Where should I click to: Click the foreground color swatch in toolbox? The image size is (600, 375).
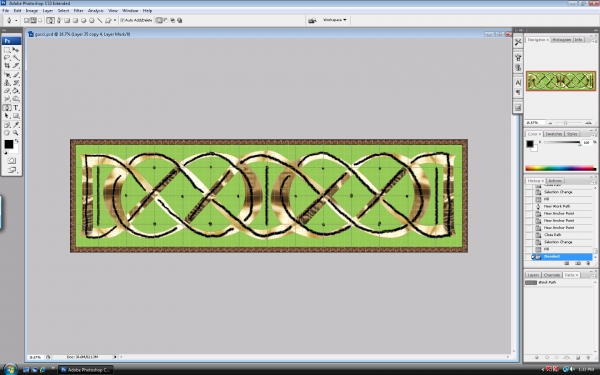coord(8,144)
